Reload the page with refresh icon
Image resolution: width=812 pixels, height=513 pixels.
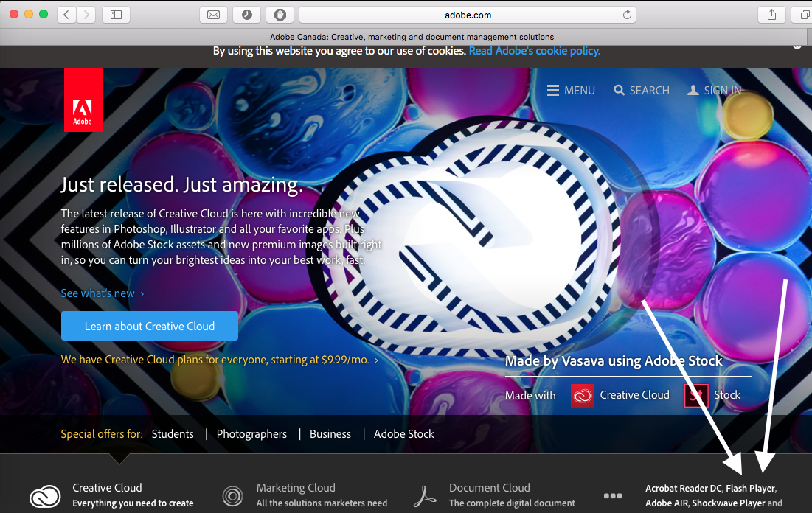[627, 15]
